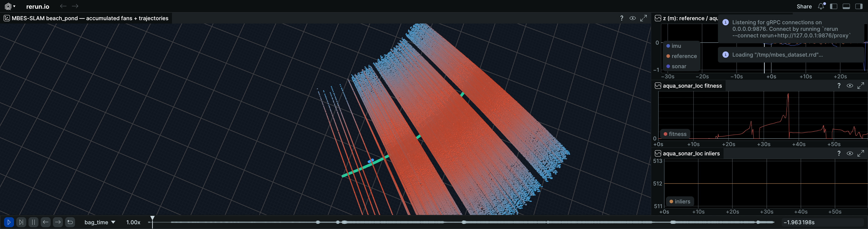Open the bag_time timeline dropdown
The height and width of the screenshot is (229, 868).
100,222
